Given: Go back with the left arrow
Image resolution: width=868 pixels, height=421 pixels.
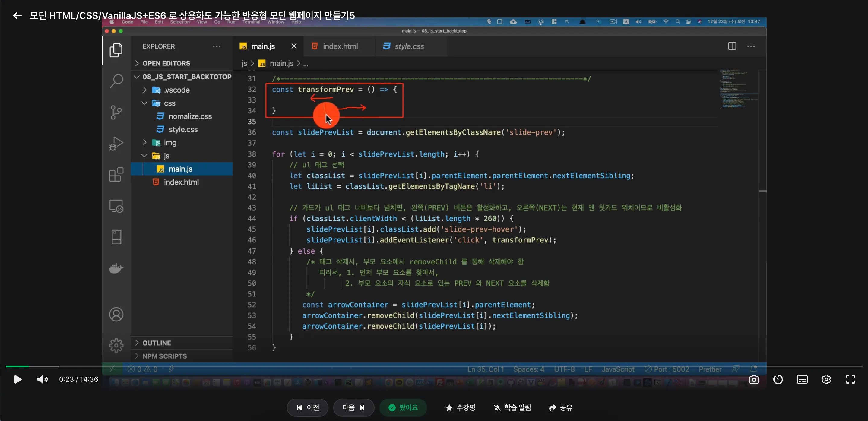Looking at the screenshot, I should [17, 15].
